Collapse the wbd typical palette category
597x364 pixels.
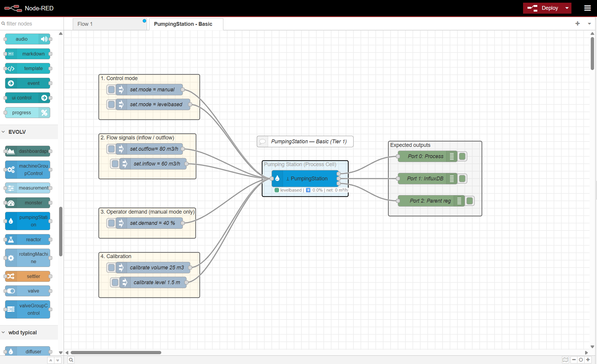click(29, 333)
